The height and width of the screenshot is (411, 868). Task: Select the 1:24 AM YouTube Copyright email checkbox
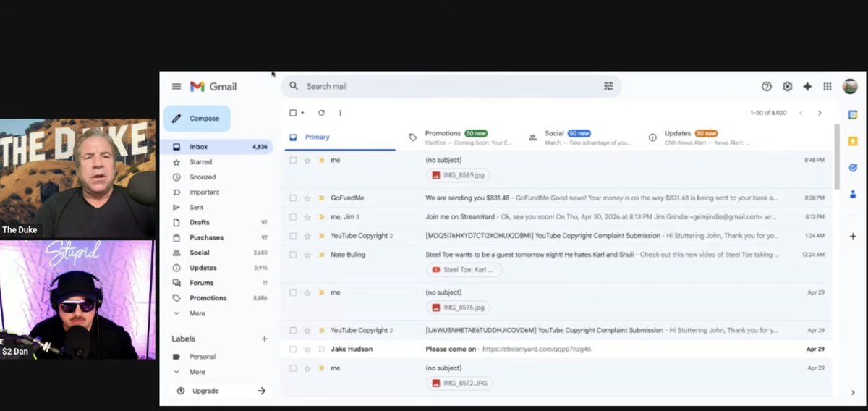pos(293,236)
